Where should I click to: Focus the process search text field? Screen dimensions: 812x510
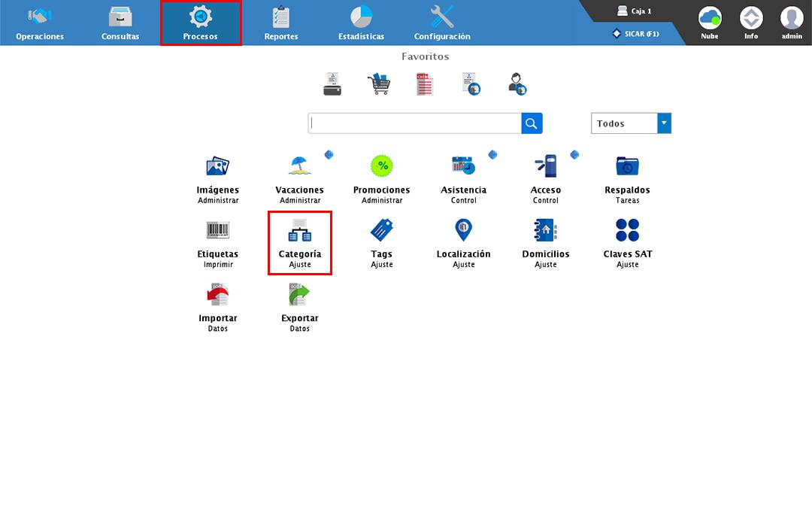coord(414,123)
